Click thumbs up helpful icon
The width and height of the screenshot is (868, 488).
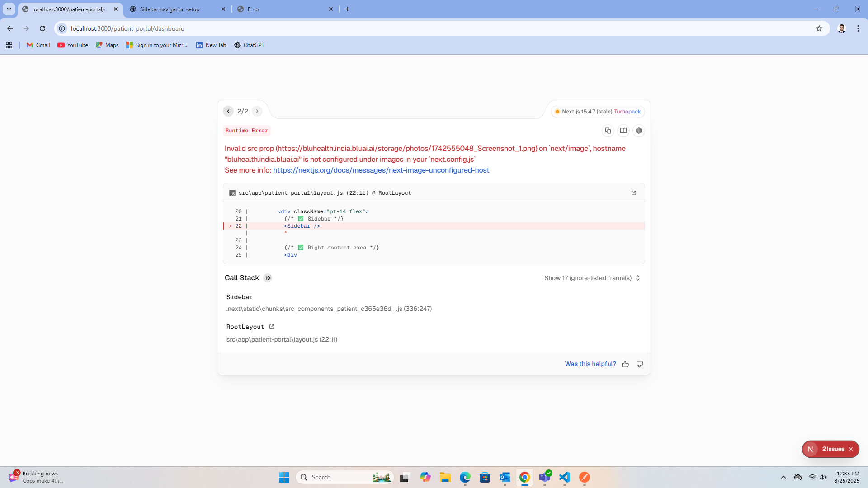(625, 364)
